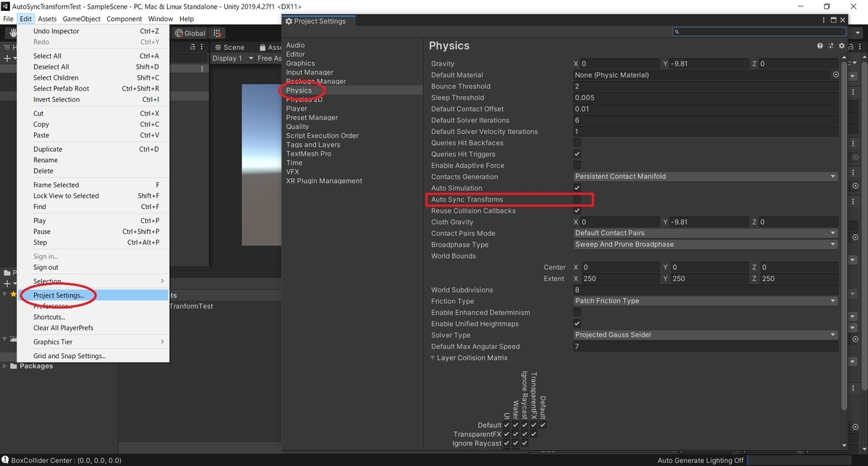
Task: Click the Hierarchy add (+) button
Action: tap(7, 58)
